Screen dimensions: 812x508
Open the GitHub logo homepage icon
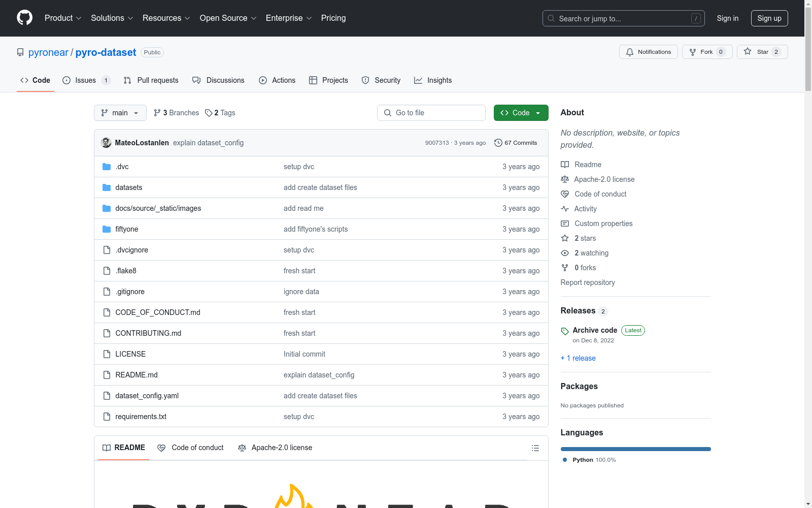pyautogui.click(x=24, y=18)
